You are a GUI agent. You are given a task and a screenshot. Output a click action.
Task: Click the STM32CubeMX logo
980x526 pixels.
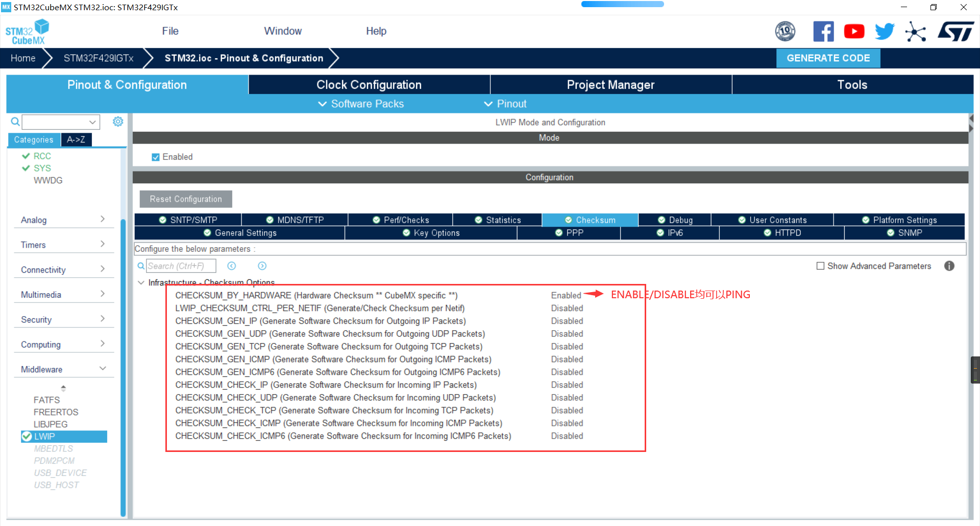click(28, 32)
